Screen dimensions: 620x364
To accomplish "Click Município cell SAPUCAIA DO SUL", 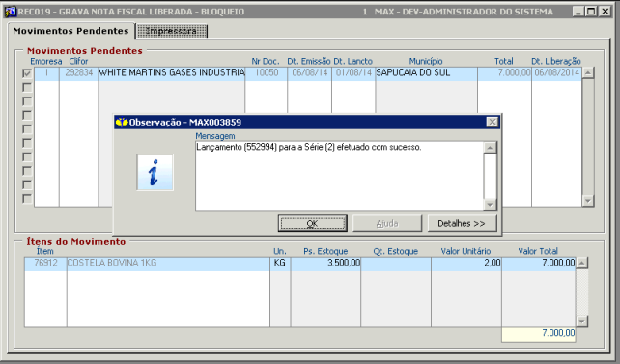I will click(x=426, y=73).
